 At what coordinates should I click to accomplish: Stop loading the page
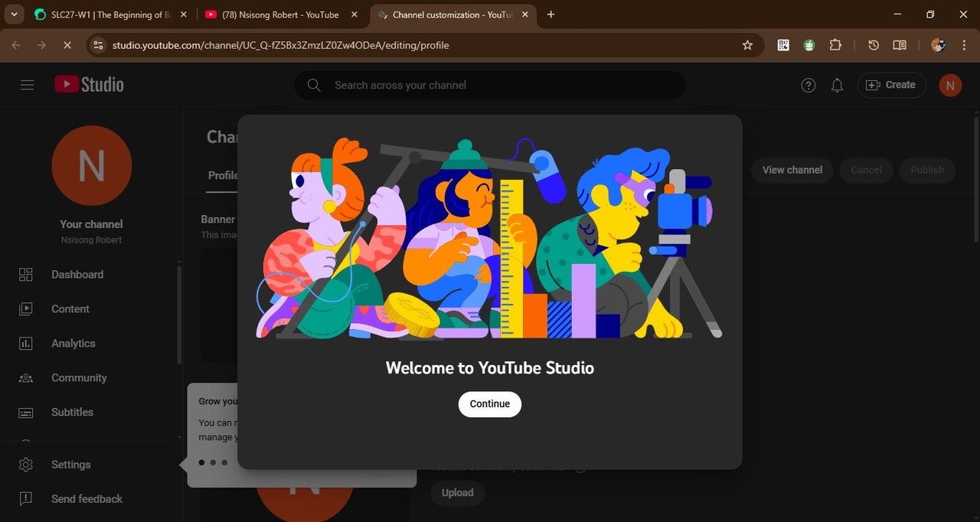point(67,45)
